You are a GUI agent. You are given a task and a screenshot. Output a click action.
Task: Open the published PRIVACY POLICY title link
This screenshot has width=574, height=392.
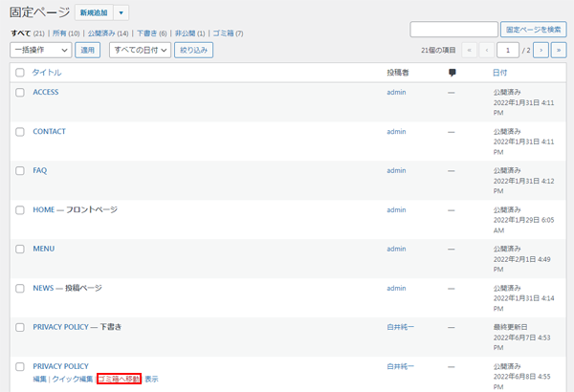point(61,367)
